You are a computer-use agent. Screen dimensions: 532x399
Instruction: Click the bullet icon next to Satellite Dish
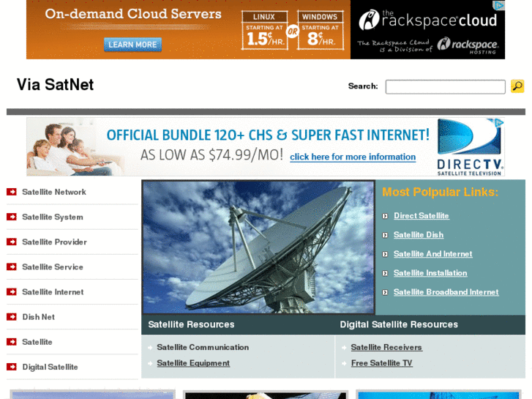coord(385,235)
